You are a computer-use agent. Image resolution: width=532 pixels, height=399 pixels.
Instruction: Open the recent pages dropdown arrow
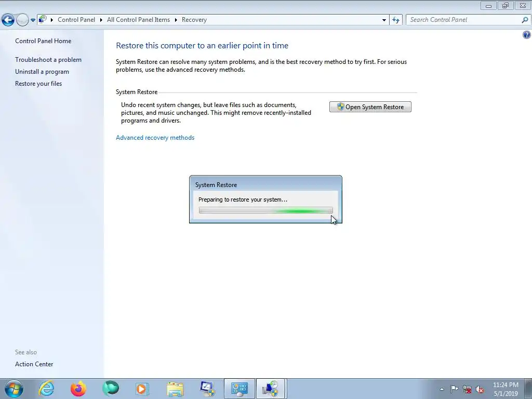[x=33, y=20]
